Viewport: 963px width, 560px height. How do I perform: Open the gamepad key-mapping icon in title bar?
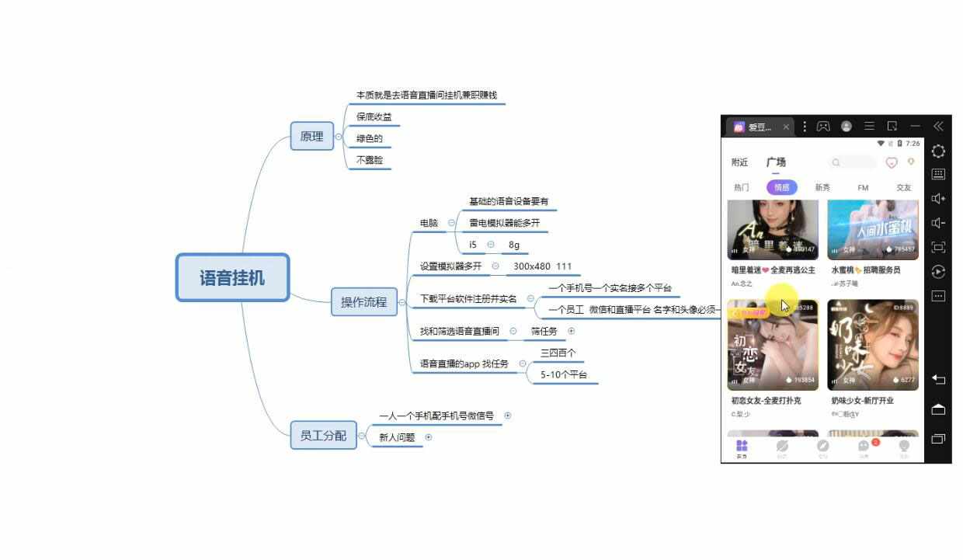click(823, 126)
